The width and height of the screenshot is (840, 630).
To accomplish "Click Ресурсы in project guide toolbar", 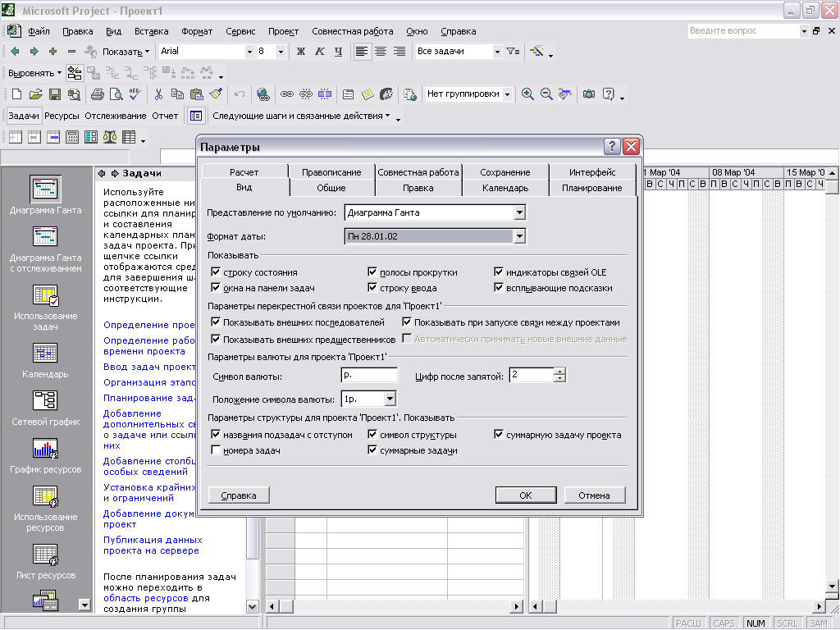I will point(62,116).
